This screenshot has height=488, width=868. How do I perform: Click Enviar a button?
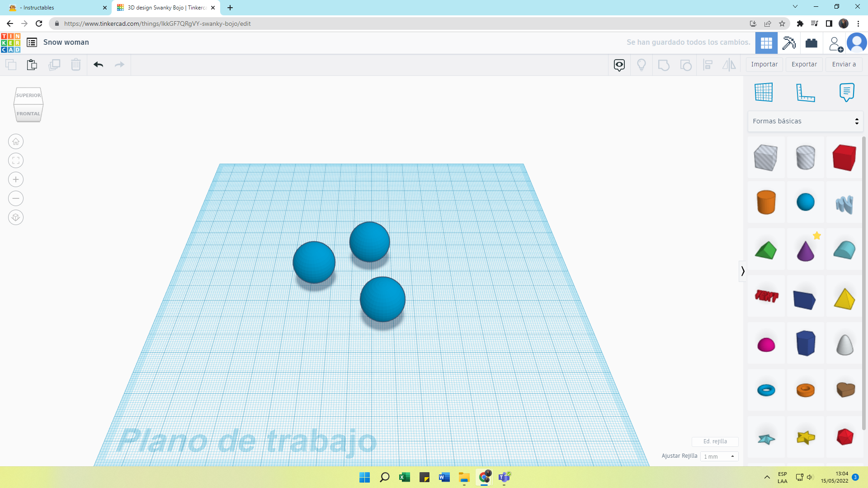pyautogui.click(x=844, y=64)
